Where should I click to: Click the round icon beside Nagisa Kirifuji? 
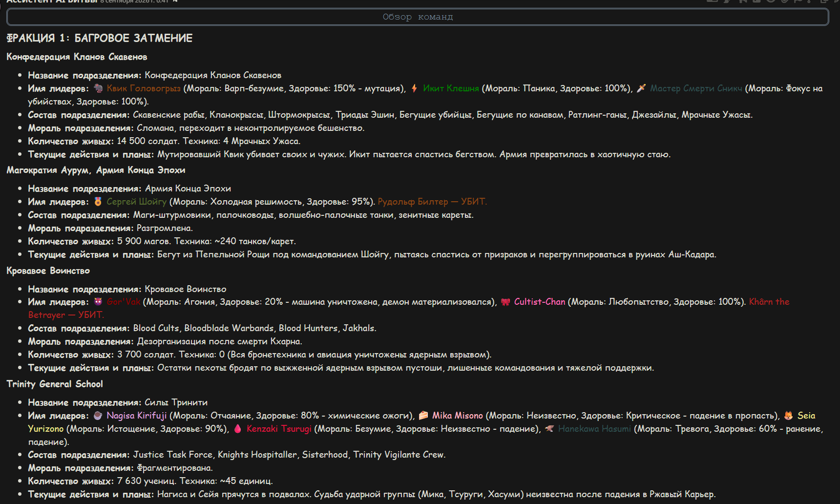pyautogui.click(x=98, y=416)
